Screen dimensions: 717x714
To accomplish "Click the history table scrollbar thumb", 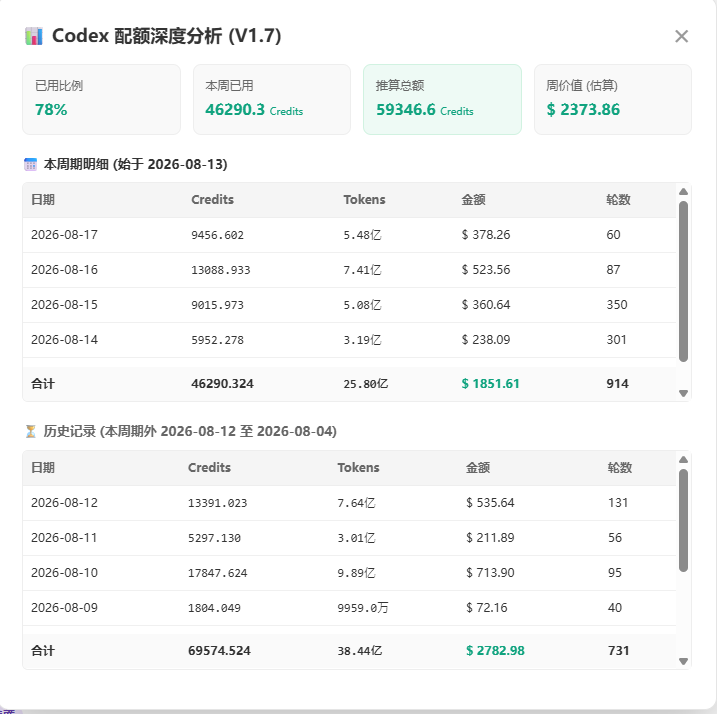I will 684,521.
